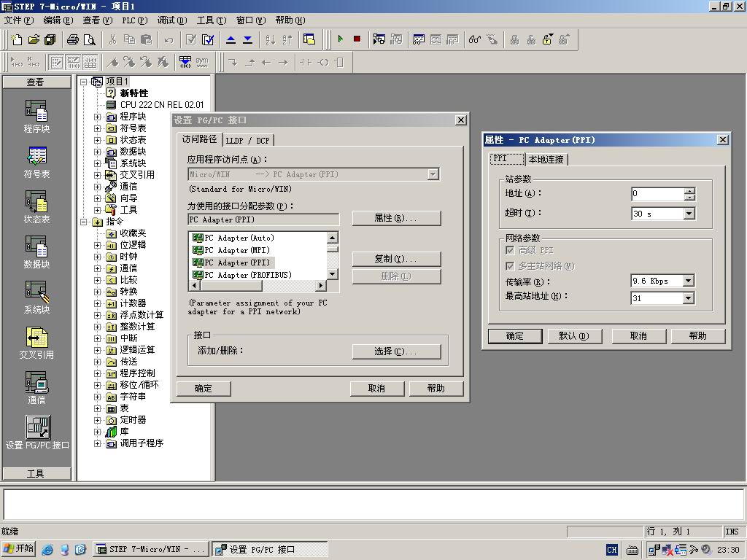747x560 pixels.
Task: Open Status Chart in the View sidebar
Action: click(x=36, y=207)
